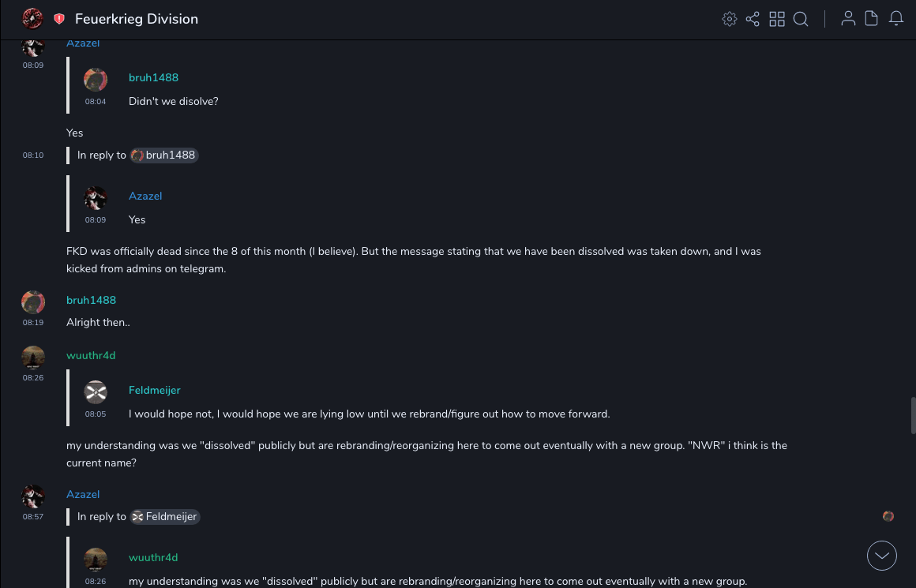
Task: Jump to latest with down-chevron button
Action: pos(882,556)
